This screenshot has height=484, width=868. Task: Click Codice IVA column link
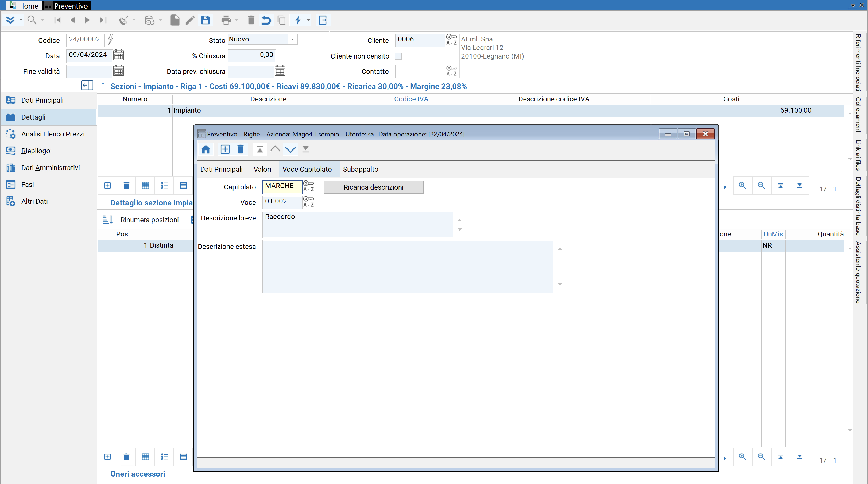point(411,99)
